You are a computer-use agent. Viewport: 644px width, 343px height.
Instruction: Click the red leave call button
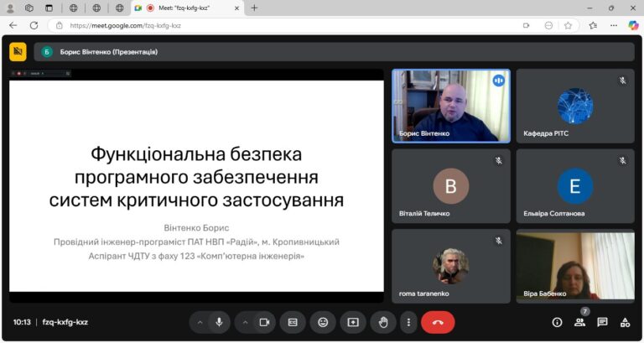pos(438,322)
